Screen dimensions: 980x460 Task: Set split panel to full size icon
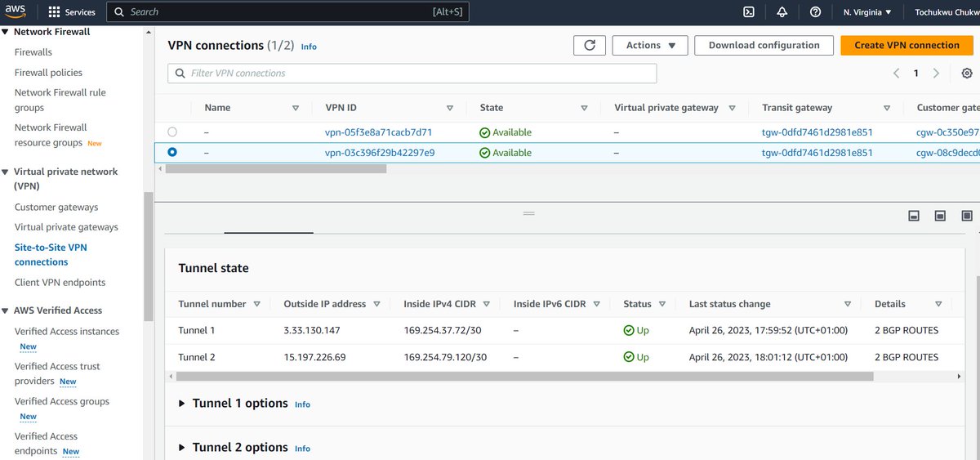[967, 216]
